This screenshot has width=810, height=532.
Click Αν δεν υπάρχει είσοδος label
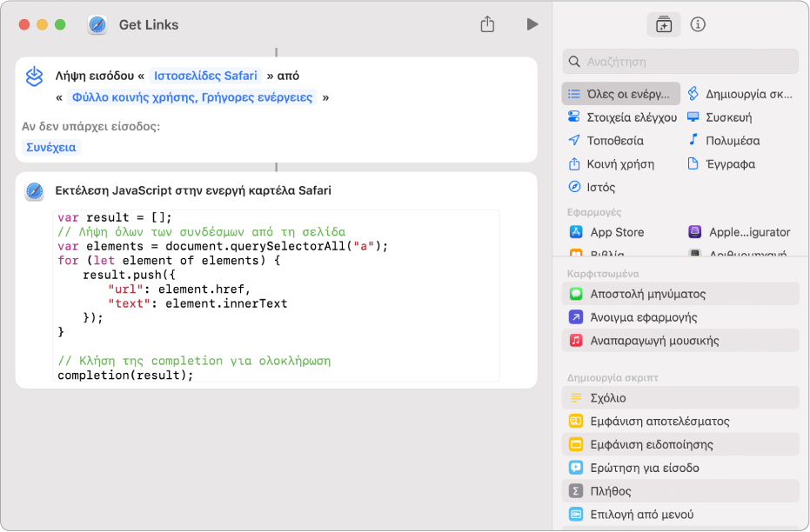coord(90,126)
